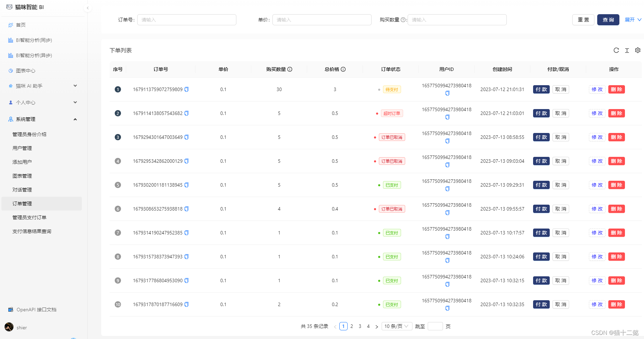Click the info icon beside 购买数量 column header
644x339 pixels.
pos(290,69)
